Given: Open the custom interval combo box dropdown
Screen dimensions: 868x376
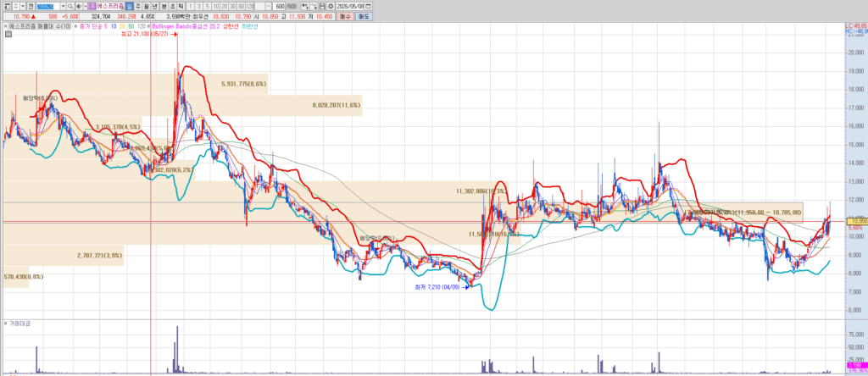Looking at the screenshot, I should pyautogui.click(x=269, y=6).
